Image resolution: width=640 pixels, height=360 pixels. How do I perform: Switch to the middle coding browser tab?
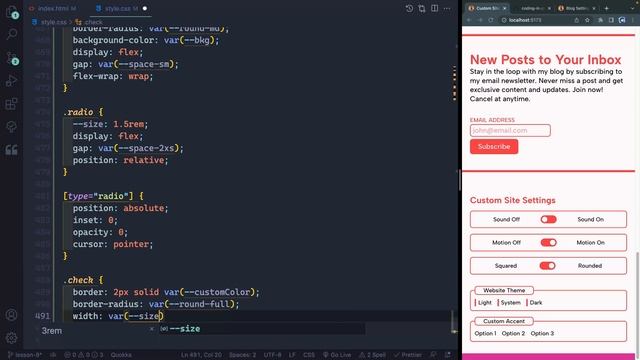click(x=533, y=8)
